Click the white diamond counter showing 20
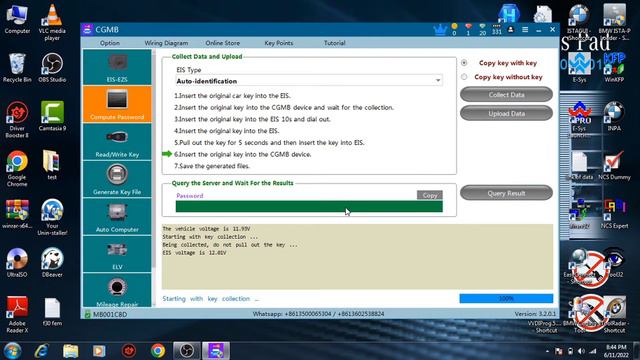This screenshot has height=360, width=640. (x=482, y=29)
